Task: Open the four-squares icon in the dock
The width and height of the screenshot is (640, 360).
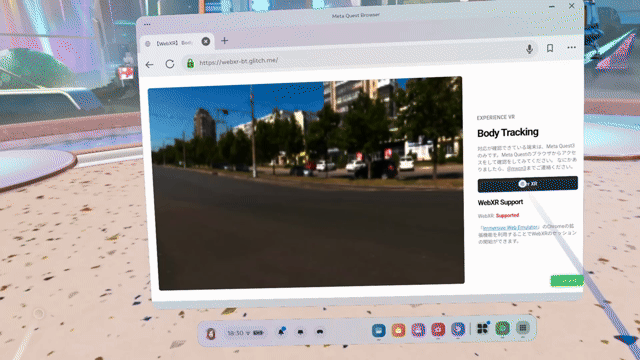Action: coord(482,328)
